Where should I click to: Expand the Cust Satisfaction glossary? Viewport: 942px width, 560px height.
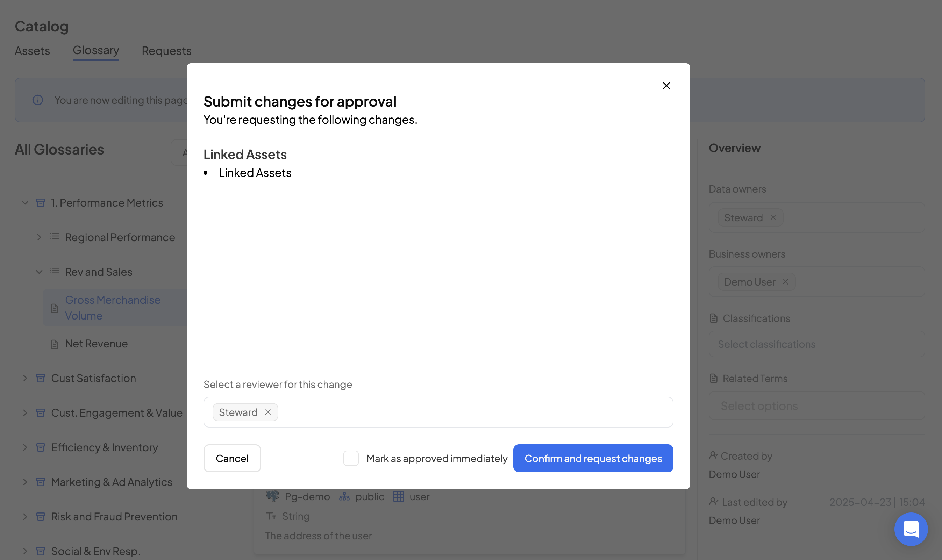(x=25, y=378)
